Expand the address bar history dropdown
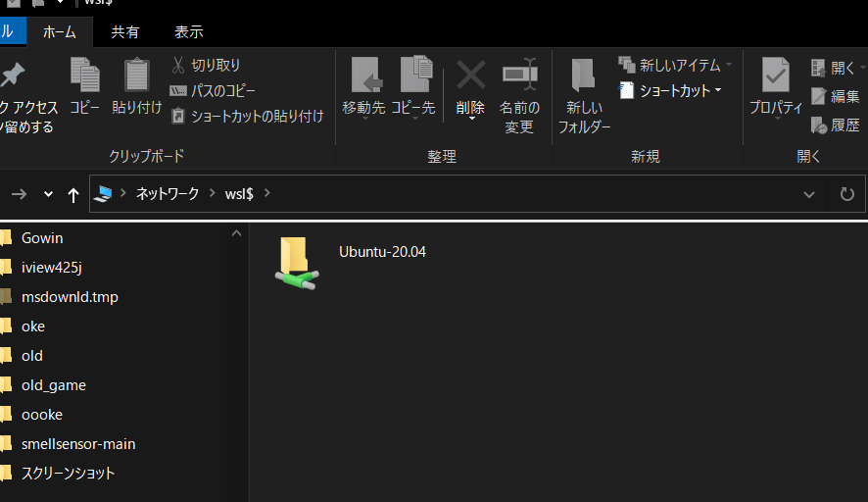The width and height of the screenshot is (868, 502). pyautogui.click(x=809, y=194)
